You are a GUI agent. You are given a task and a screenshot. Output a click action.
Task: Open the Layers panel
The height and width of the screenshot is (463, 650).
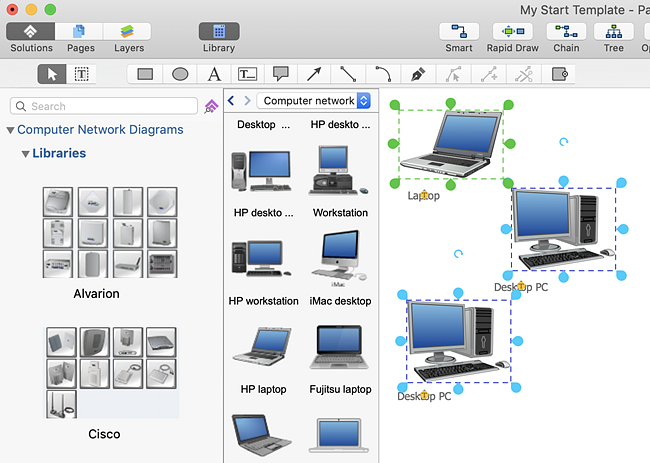click(x=127, y=32)
